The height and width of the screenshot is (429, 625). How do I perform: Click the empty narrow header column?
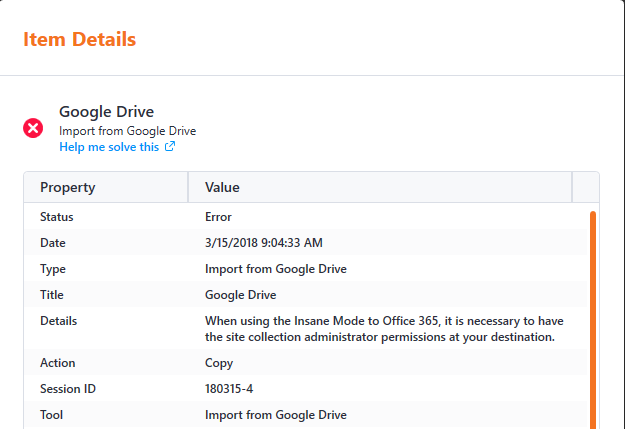click(x=586, y=187)
